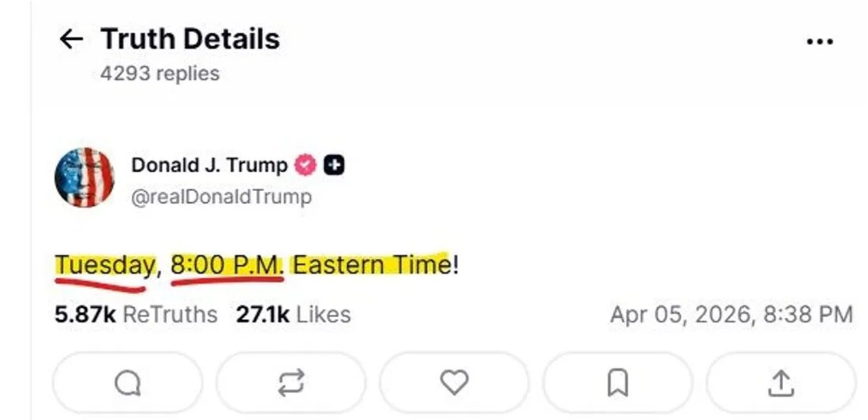Click the back arrow beside Truth Details
The height and width of the screenshot is (420, 868).
coord(71,40)
